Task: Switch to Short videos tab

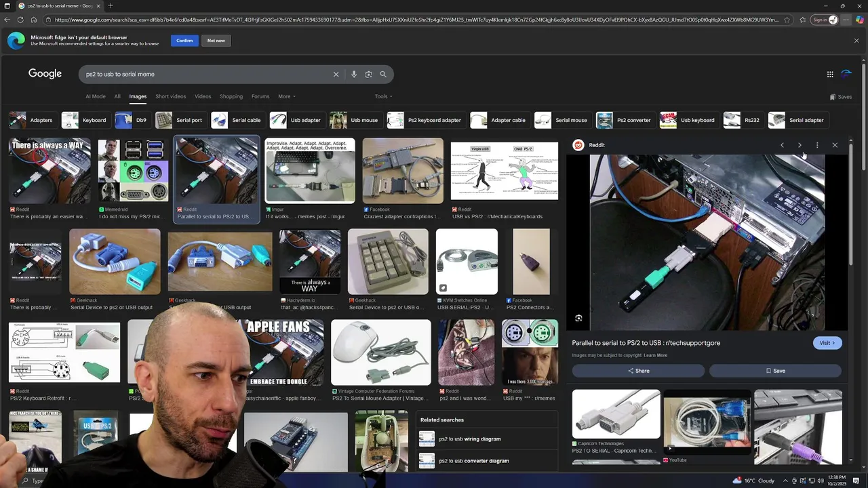Action: [170, 96]
